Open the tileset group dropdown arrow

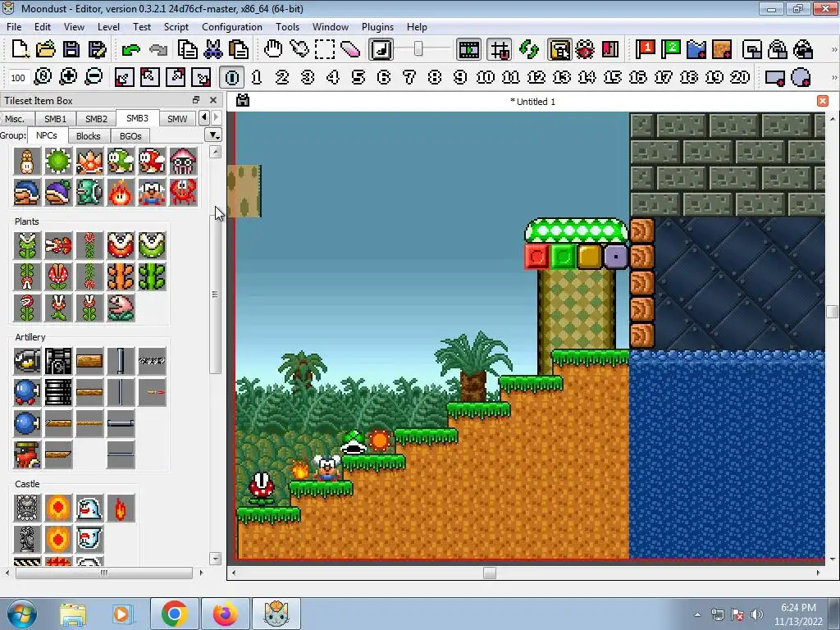pyautogui.click(x=213, y=135)
